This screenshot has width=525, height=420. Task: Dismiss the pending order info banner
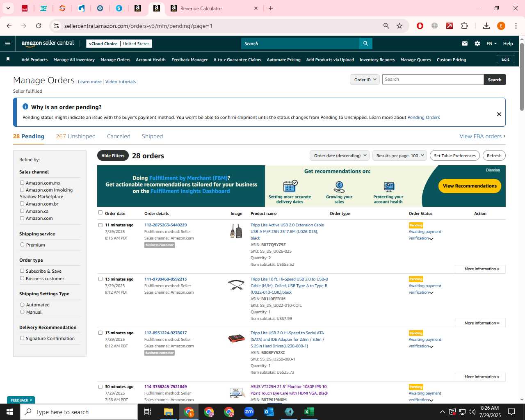(x=499, y=114)
